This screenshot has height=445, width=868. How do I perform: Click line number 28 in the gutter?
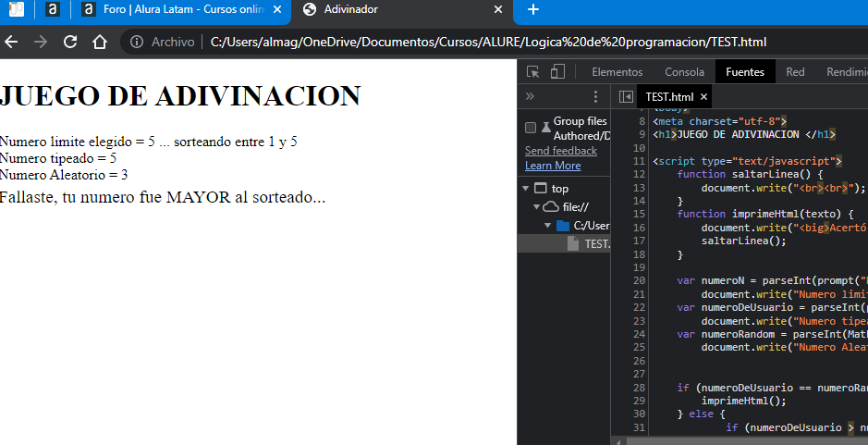pos(639,388)
